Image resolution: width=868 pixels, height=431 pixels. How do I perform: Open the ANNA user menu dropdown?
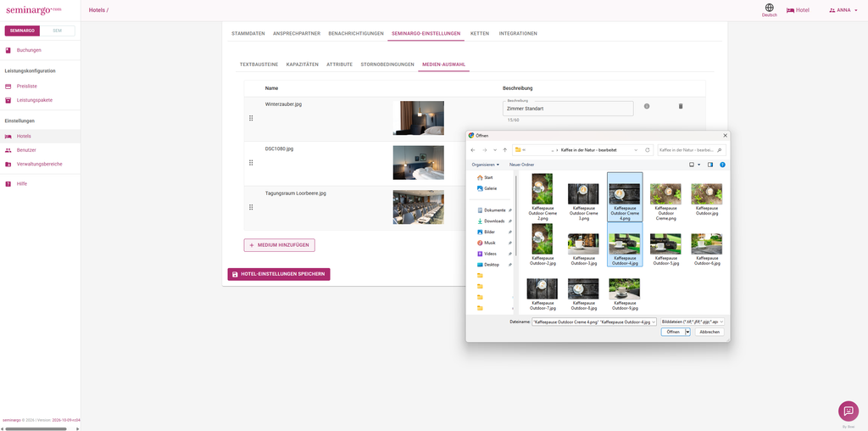[x=843, y=10]
